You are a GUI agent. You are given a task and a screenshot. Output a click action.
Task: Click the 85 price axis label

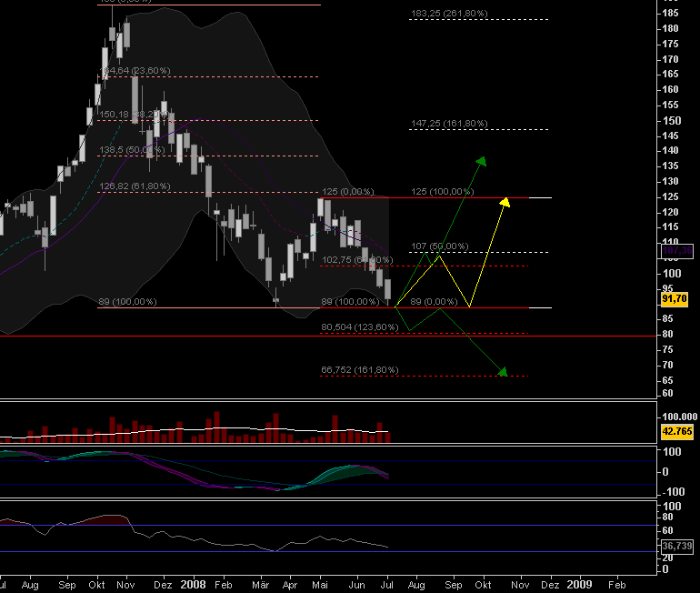coord(667,318)
